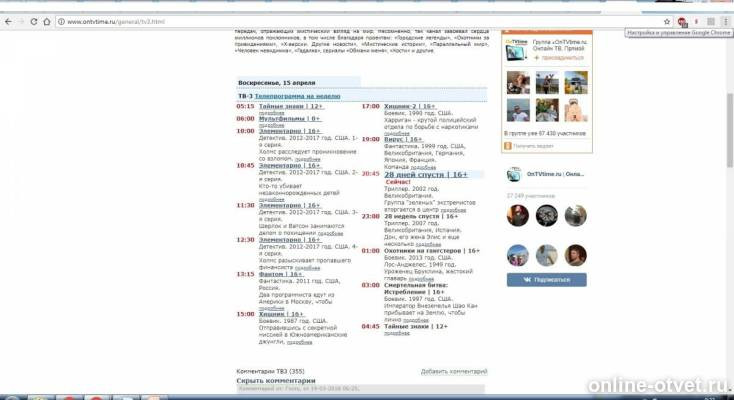Go back with the browser back arrow
This screenshot has width=734, height=400.
[8, 22]
